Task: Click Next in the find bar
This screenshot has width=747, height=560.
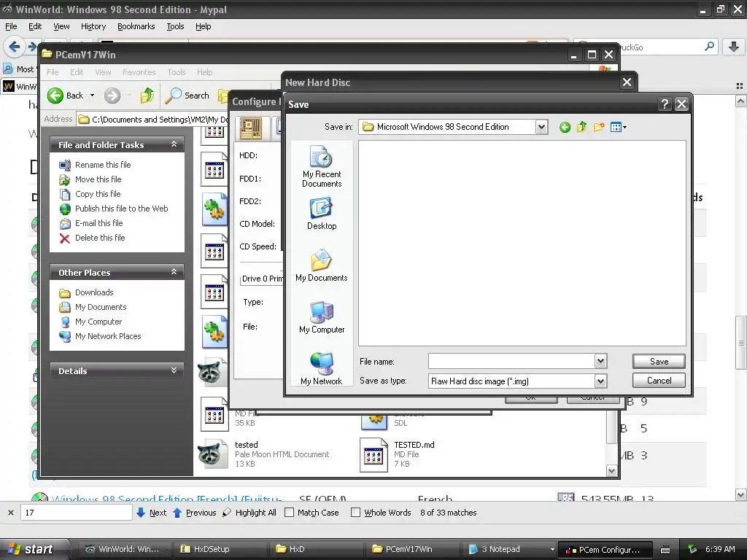Action: (x=152, y=513)
